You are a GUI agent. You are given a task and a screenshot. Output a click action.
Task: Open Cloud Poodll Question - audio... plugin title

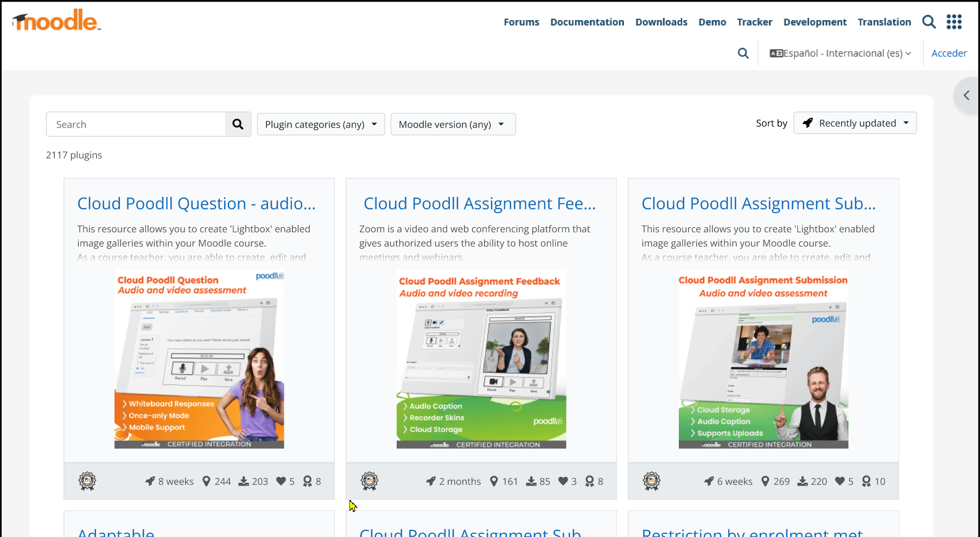click(x=196, y=203)
